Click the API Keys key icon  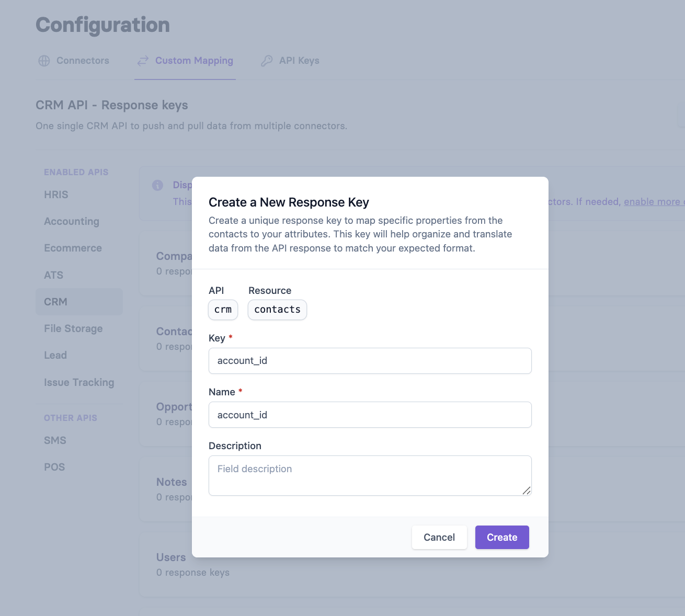click(x=267, y=61)
